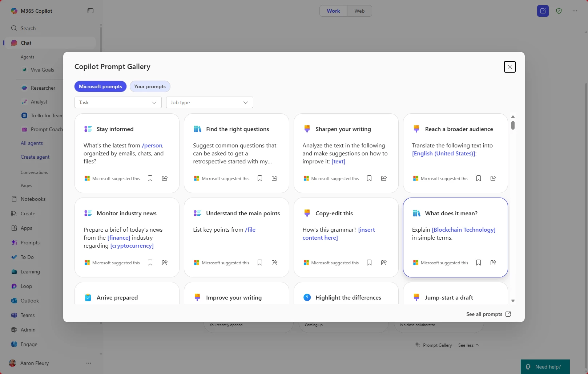Bookmark the Find the right questions prompt
The image size is (588, 374).
point(260,178)
